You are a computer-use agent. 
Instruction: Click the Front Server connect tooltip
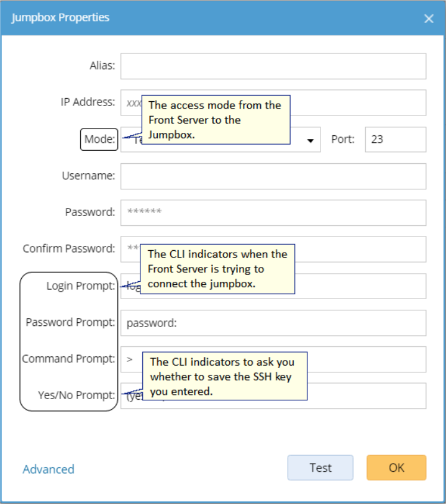click(217, 269)
